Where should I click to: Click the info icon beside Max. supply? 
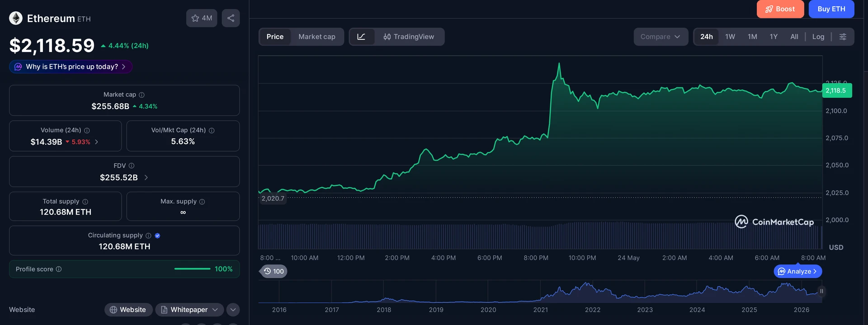coord(202,201)
